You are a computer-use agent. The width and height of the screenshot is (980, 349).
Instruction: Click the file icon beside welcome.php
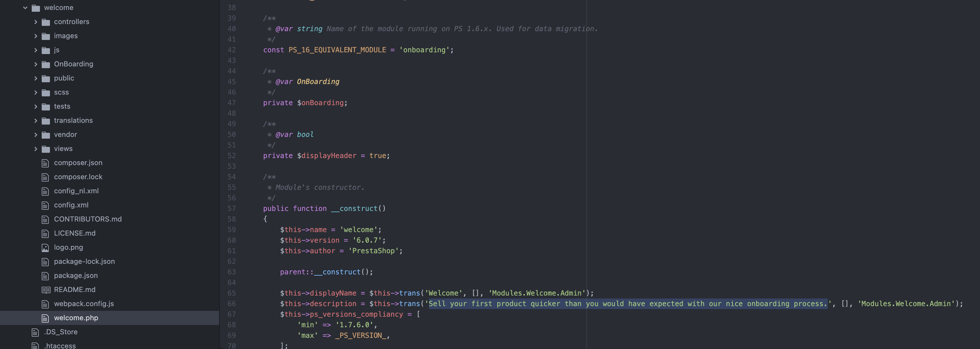pos(45,318)
